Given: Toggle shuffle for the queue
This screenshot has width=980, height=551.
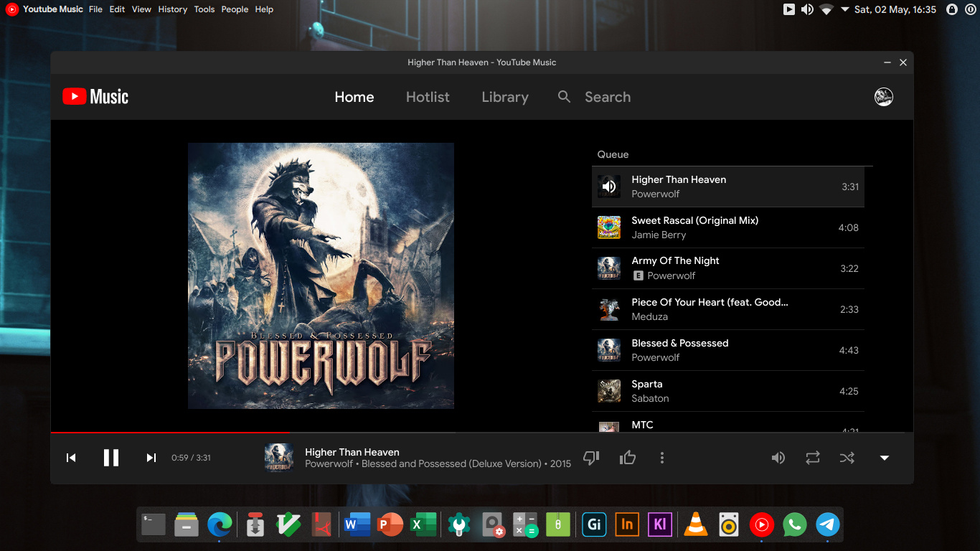Looking at the screenshot, I should click(847, 458).
